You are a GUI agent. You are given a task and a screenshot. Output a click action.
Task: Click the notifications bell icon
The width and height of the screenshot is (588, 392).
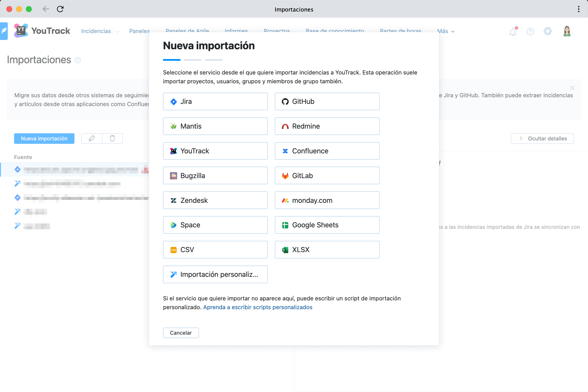513,32
